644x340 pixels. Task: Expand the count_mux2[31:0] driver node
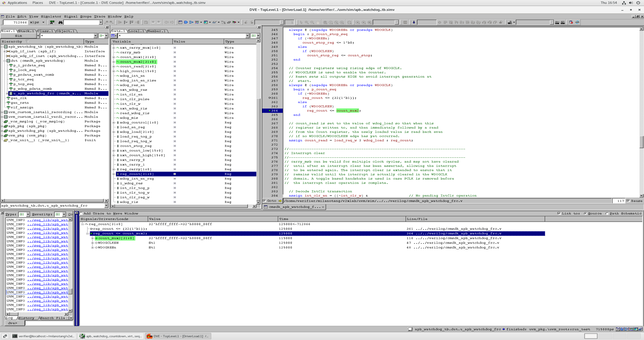93,238
